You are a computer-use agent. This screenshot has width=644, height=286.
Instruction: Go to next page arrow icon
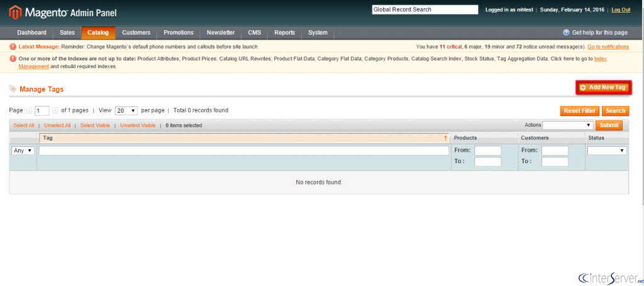(55, 111)
